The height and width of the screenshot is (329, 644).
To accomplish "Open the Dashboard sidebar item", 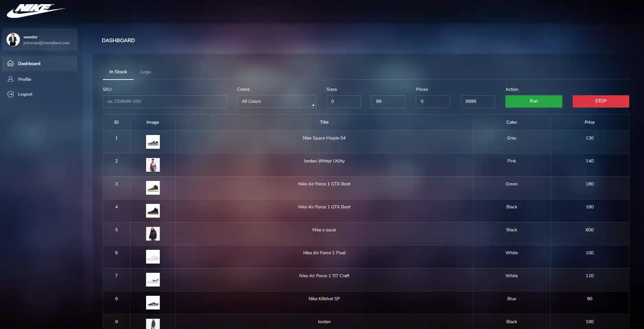I will [x=40, y=63].
